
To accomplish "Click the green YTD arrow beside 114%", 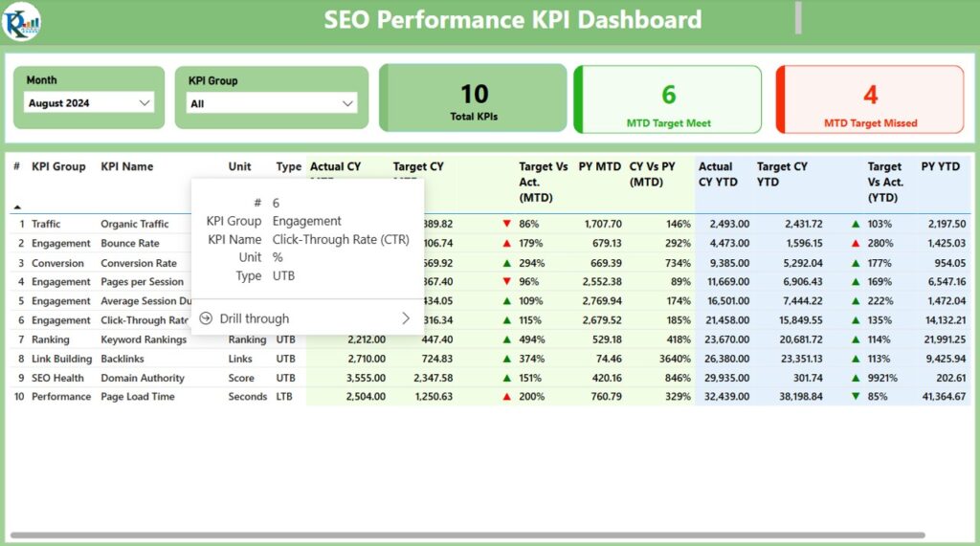I will point(856,339).
